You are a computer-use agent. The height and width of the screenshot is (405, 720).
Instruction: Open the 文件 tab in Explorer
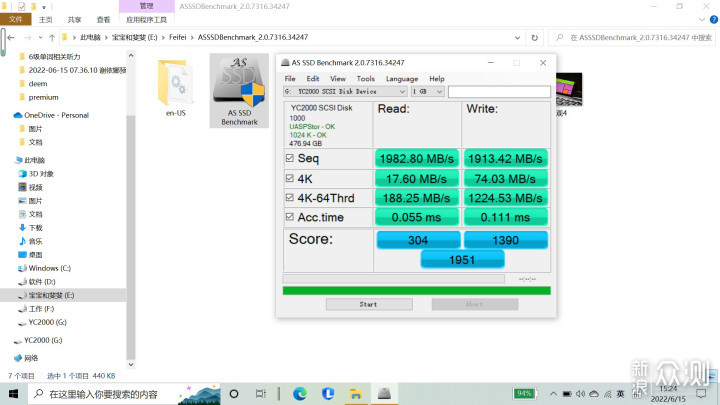point(16,19)
